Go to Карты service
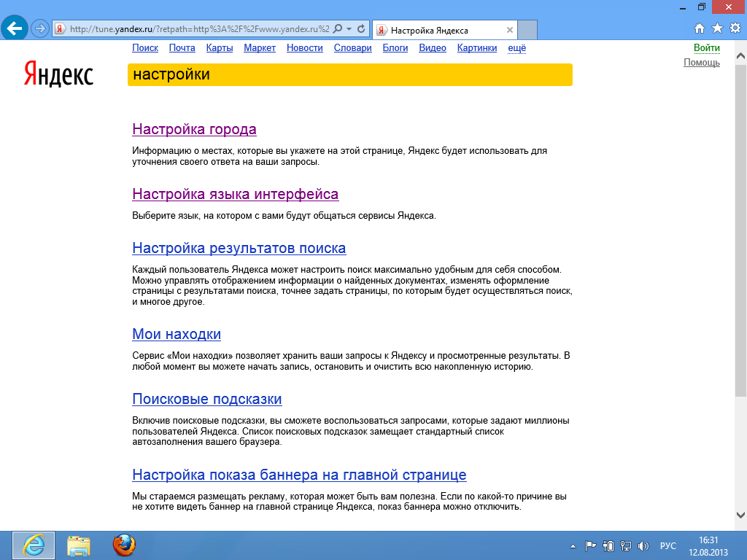This screenshot has width=747, height=560. click(x=220, y=47)
